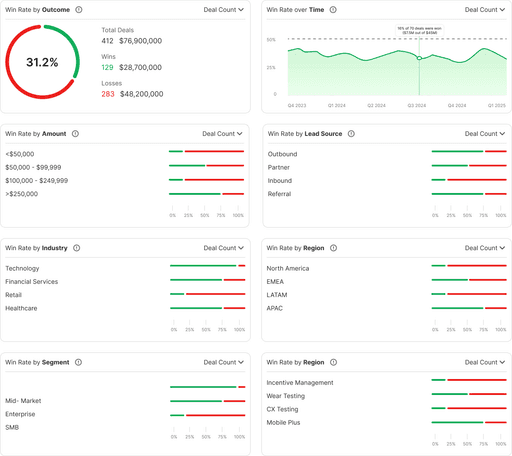Select the Financial Services industry row

click(x=125, y=282)
